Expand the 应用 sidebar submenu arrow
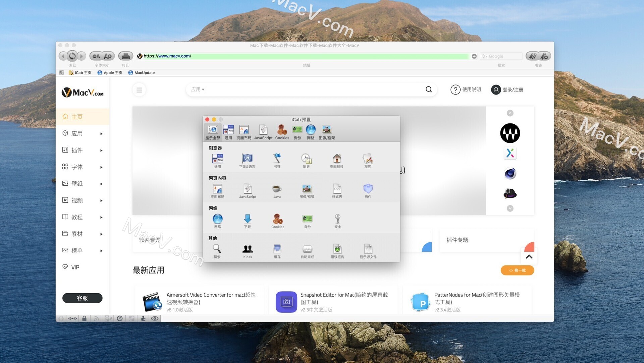Screen dimensions: 644x363 (101, 134)
